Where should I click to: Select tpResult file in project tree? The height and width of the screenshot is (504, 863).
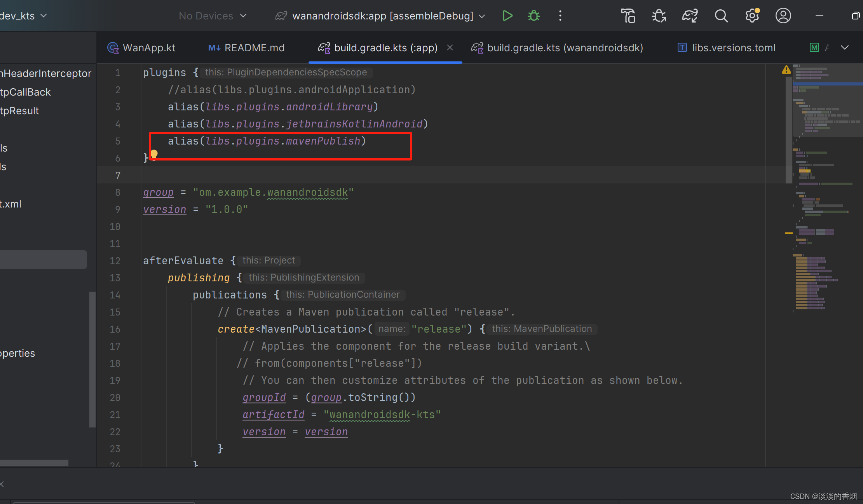[x=19, y=111]
